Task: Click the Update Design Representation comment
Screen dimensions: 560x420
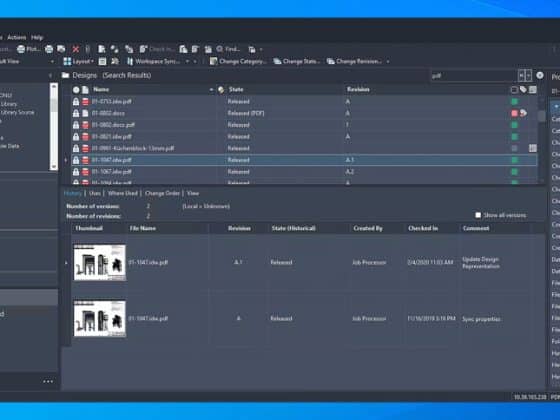Action: click(481, 262)
